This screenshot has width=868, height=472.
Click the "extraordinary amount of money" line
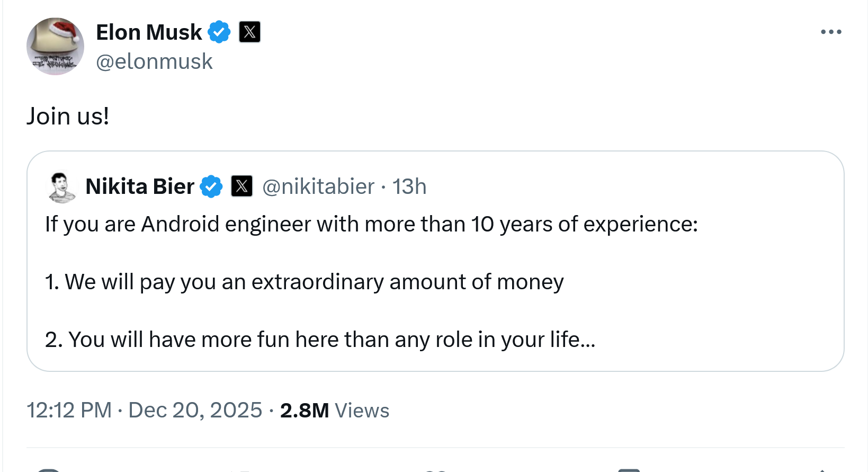[x=304, y=282]
